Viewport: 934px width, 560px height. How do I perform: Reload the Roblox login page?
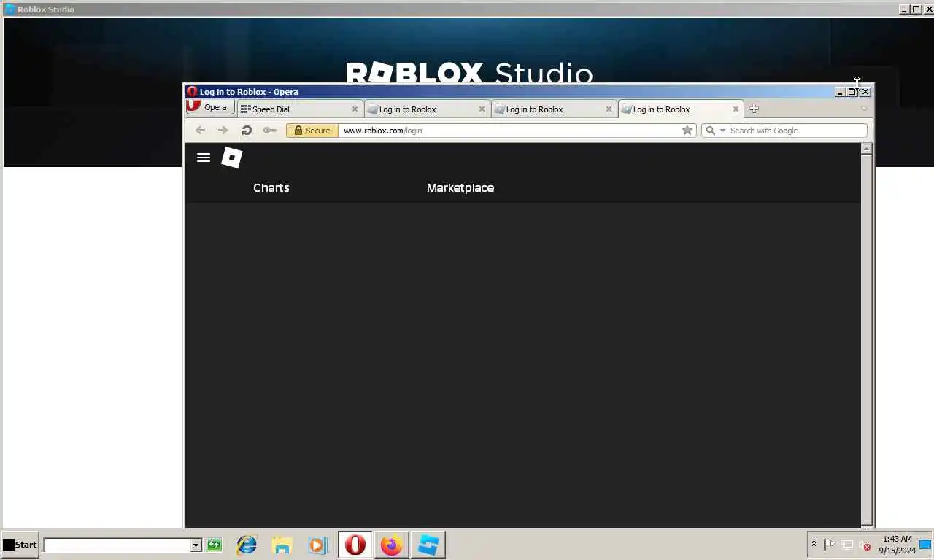[x=247, y=131]
